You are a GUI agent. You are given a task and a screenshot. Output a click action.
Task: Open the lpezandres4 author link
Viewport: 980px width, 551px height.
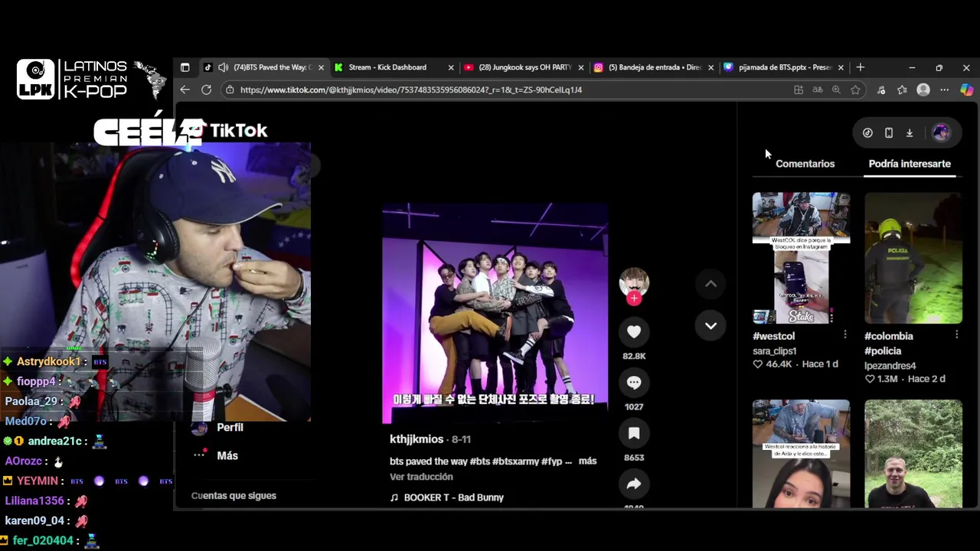[890, 366]
